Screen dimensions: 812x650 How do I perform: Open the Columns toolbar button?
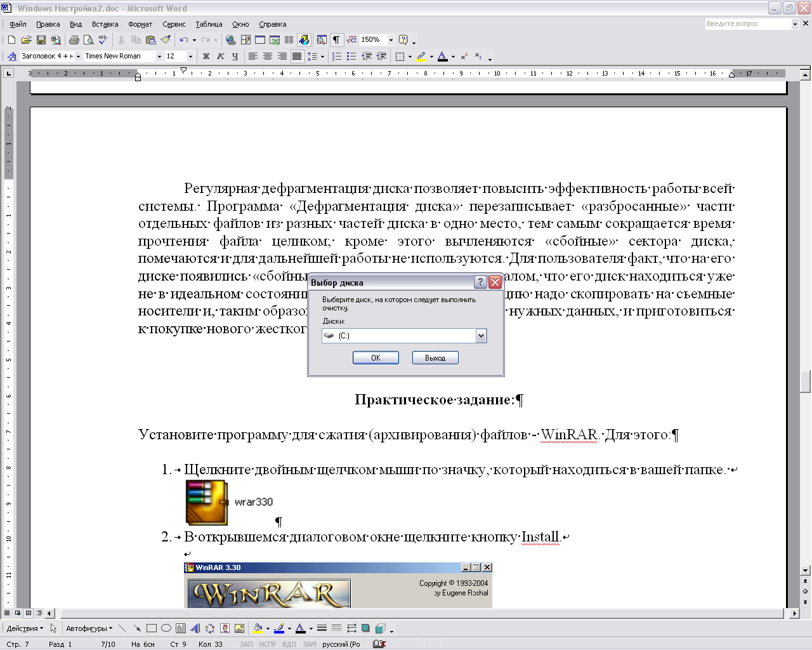point(289,40)
